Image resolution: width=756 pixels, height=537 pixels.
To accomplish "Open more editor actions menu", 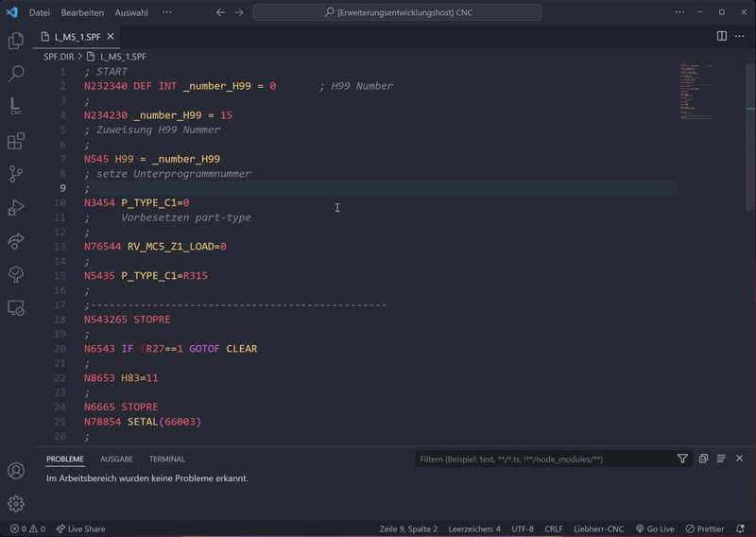I will coord(740,36).
